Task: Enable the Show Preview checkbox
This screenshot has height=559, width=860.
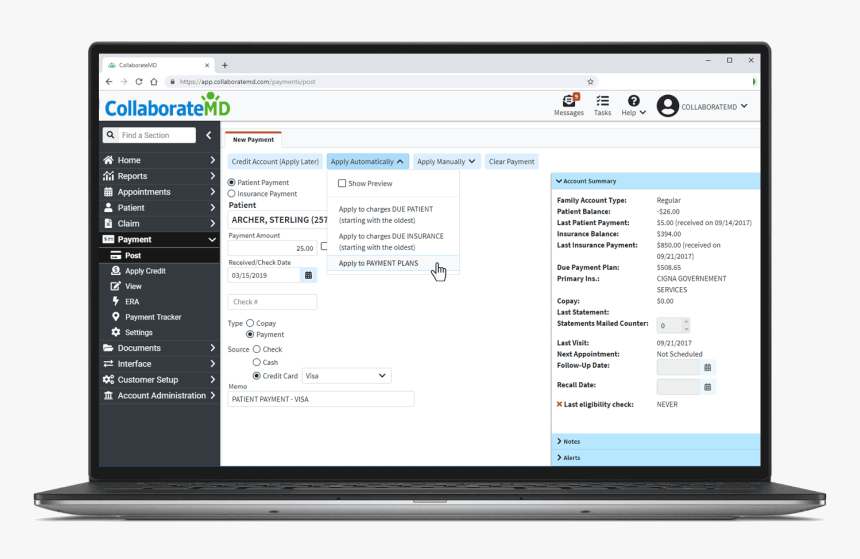Action: [342, 183]
